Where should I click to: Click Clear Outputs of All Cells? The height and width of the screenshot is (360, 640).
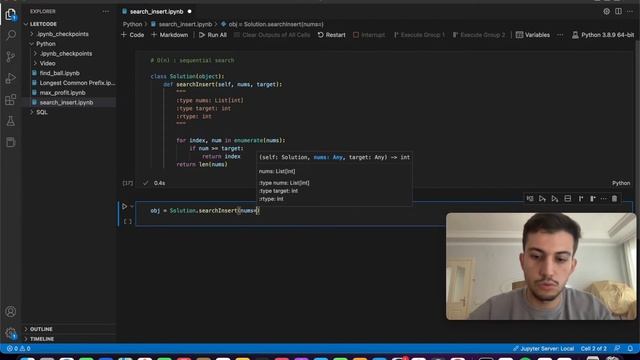(272, 35)
